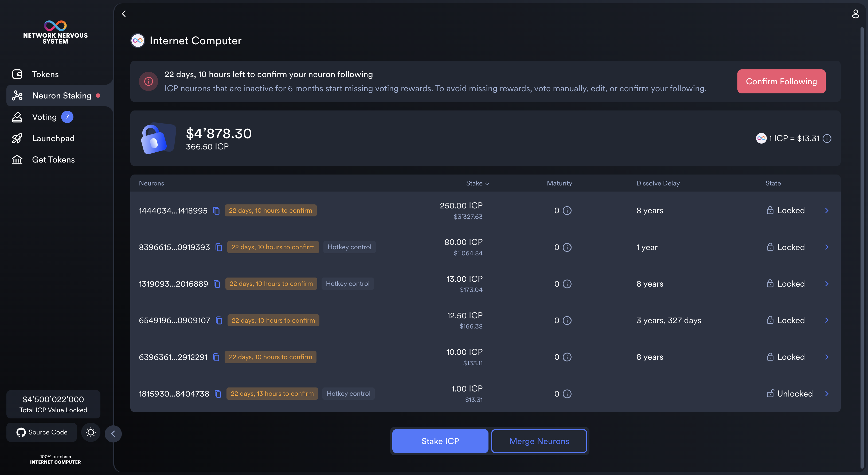Screen dimensions: 868x475
Task: Click Hotkey control tag on 1815930...8404738
Action: (x=349, y=394)
